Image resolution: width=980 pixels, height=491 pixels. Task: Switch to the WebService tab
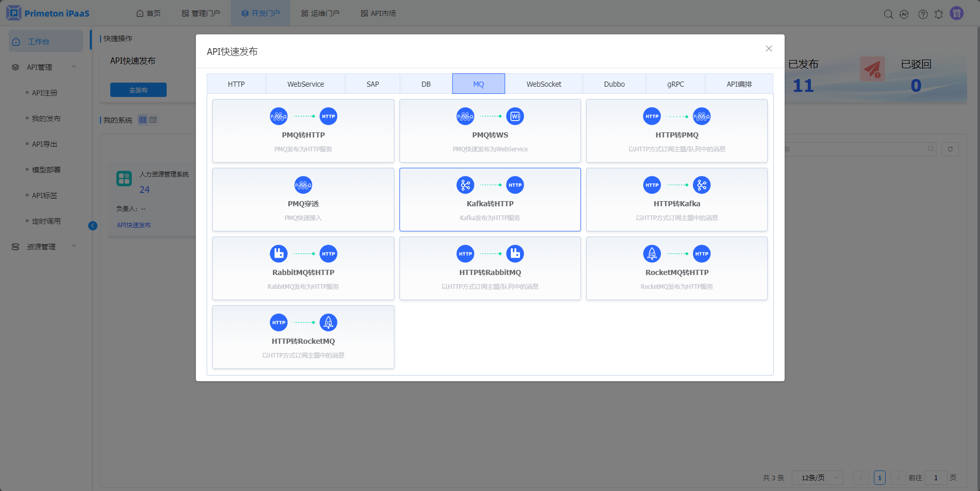306,84
